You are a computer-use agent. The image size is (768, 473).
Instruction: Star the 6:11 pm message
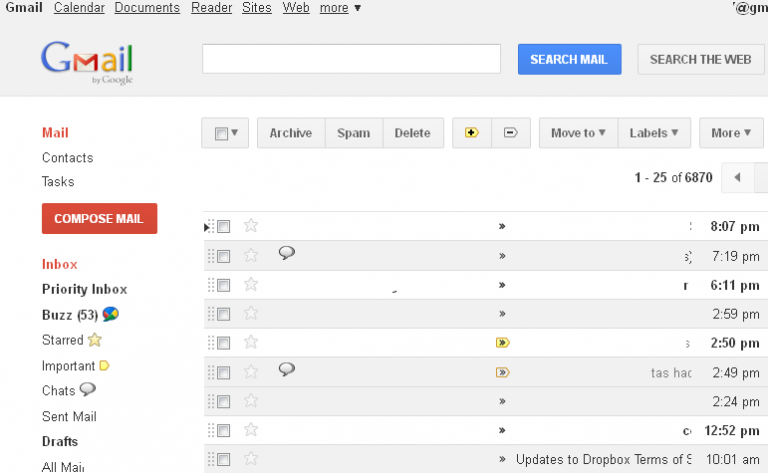tap(251, 284)
